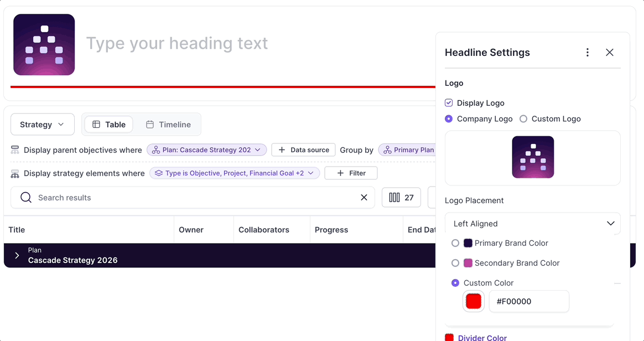This screenshot has width=644, height=341.
Task: Choose the Primary Brand Color option
Action: pyautogui.click(x=455, y=243)
